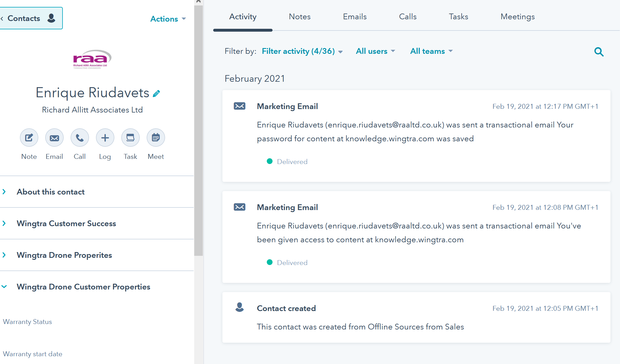Screen dimensions: 620x364
Task: Click the Log activity plus icon
Action: click(x=105, y=138)
